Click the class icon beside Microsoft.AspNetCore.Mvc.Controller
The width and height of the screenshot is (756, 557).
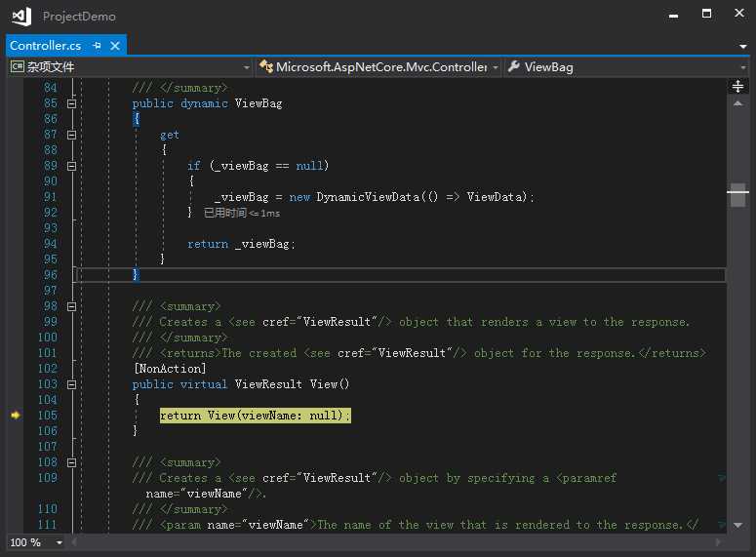click(266, 66)
